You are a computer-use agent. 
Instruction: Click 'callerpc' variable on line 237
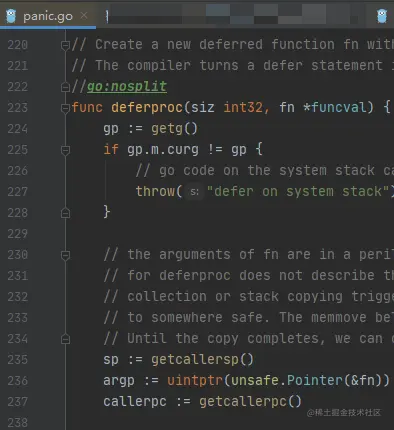[x=135, y=402]
